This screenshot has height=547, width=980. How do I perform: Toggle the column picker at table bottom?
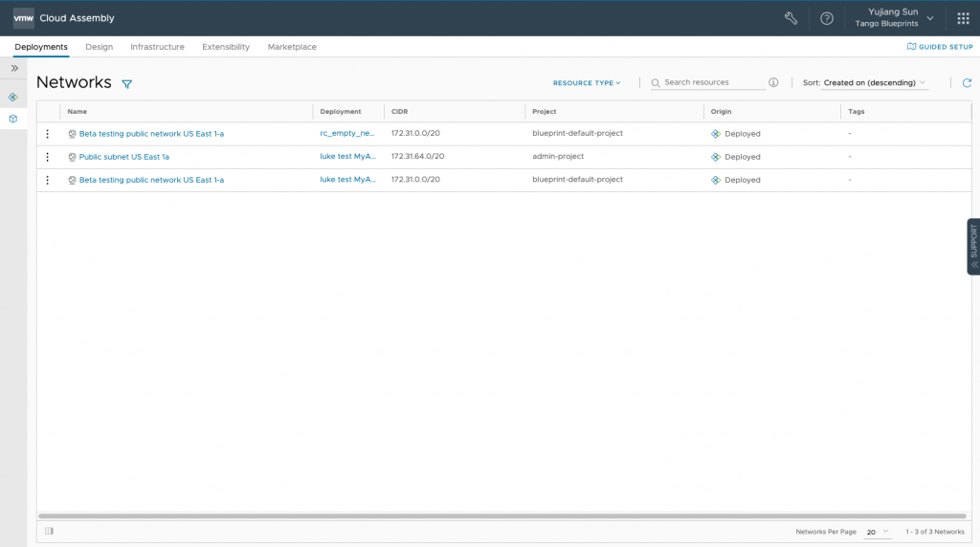pyautogui.click(x=50, y=531)
